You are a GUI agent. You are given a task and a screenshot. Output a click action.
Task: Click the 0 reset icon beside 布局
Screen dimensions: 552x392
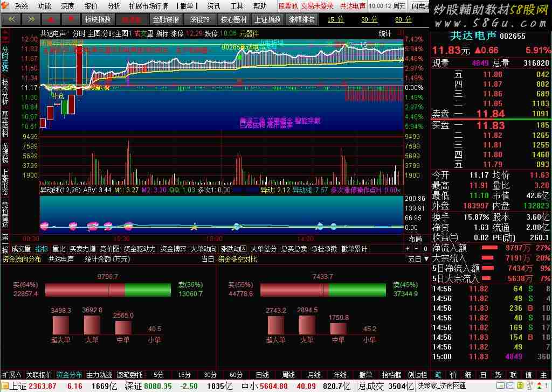coord(425,249)
